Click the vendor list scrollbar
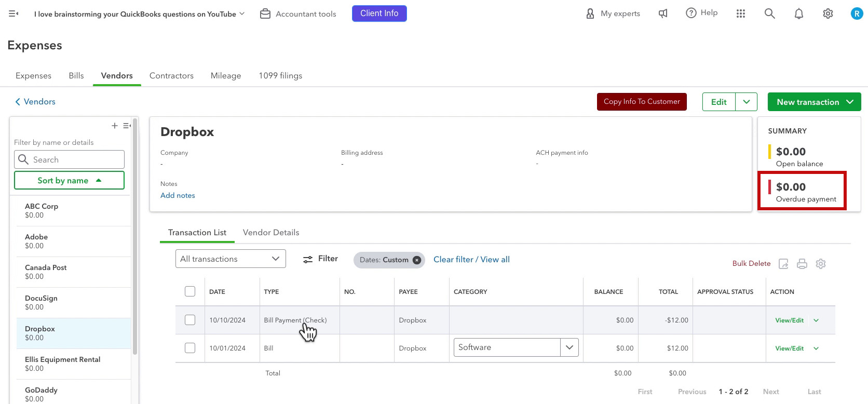 [x=135, y=236]
